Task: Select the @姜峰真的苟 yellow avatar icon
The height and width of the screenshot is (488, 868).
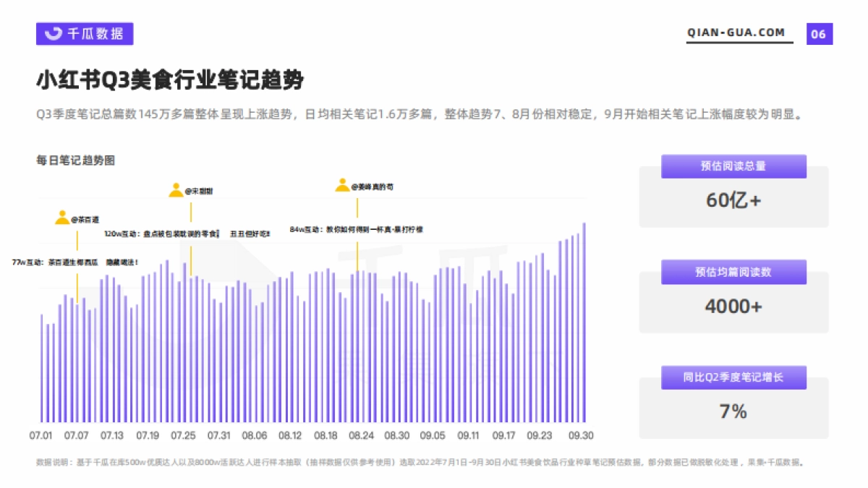Action: coord(341,186)
